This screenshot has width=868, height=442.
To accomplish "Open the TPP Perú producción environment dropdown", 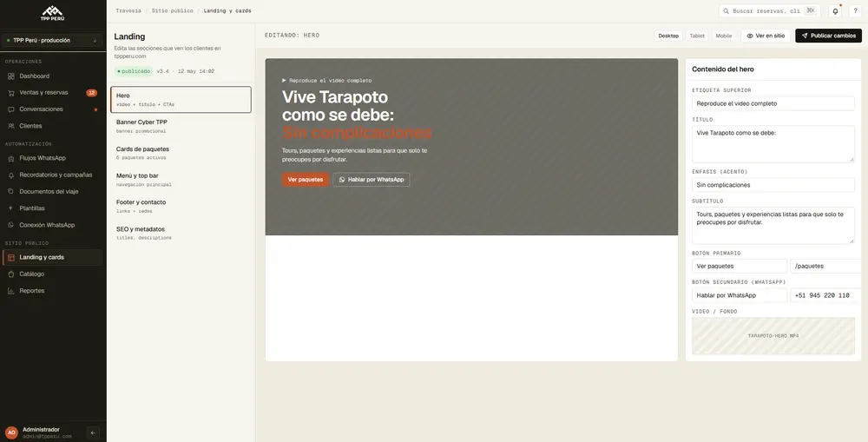I will coord(53,41).
